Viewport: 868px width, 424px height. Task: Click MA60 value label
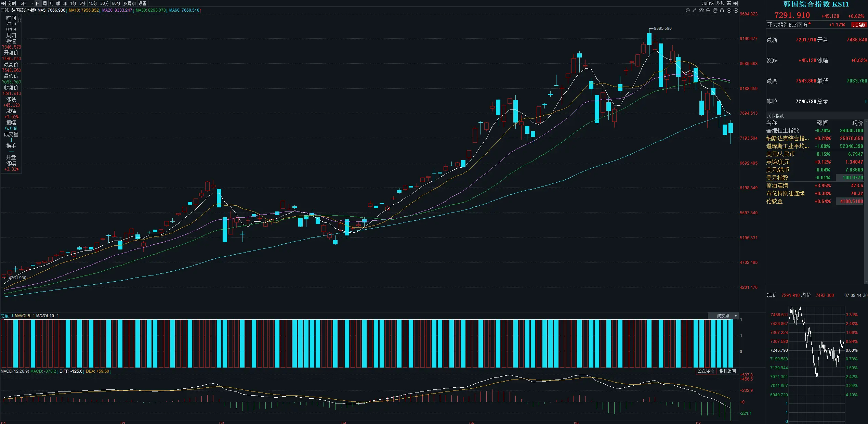185,10
